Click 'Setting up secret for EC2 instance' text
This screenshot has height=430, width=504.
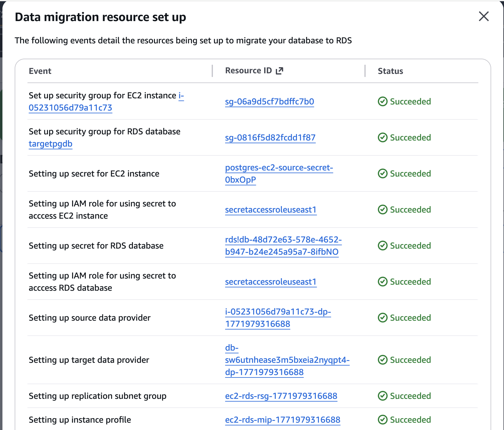click(94, 174)
